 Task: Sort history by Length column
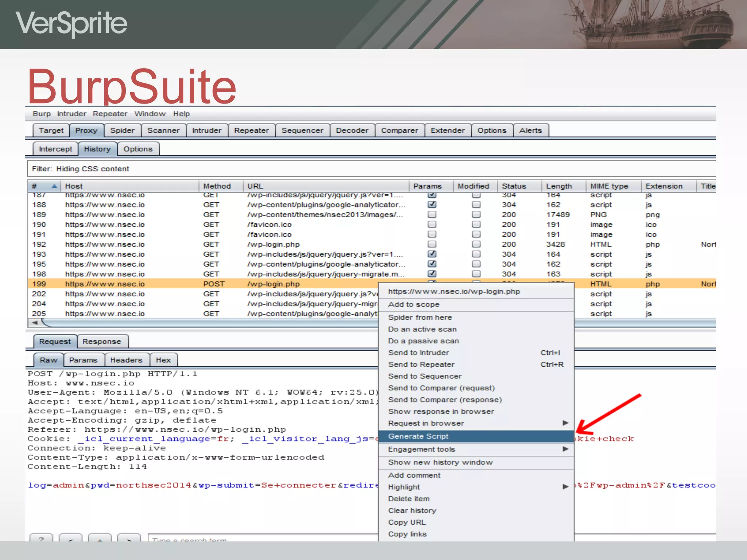point(564,186)
